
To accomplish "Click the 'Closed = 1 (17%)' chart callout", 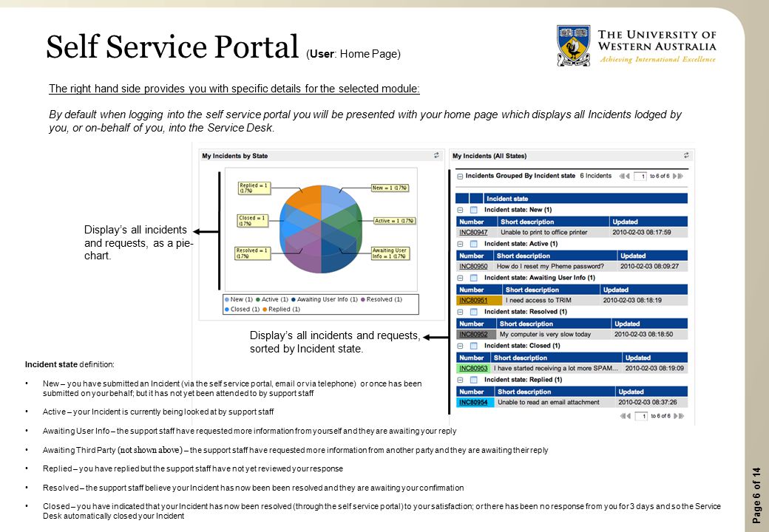I will point(253,220).
